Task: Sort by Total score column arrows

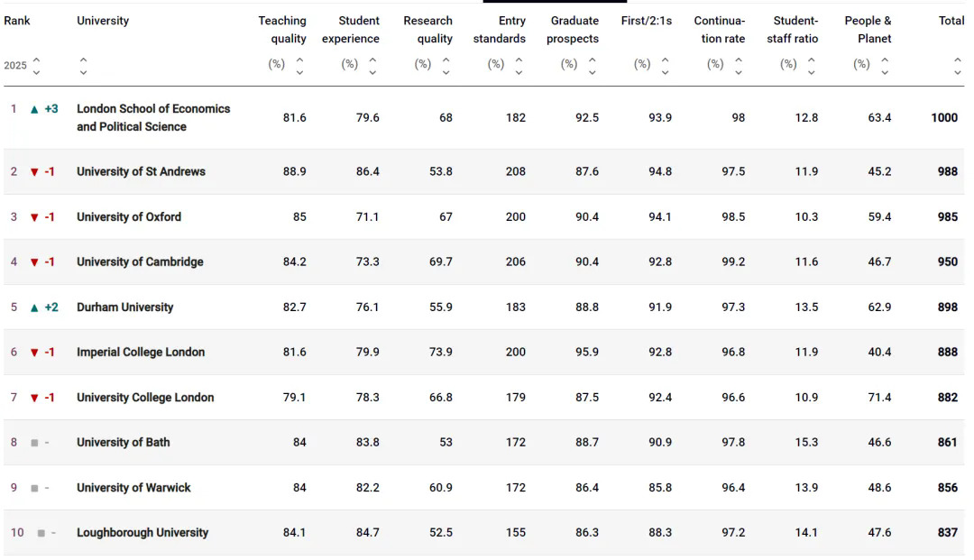Action: 958,65
